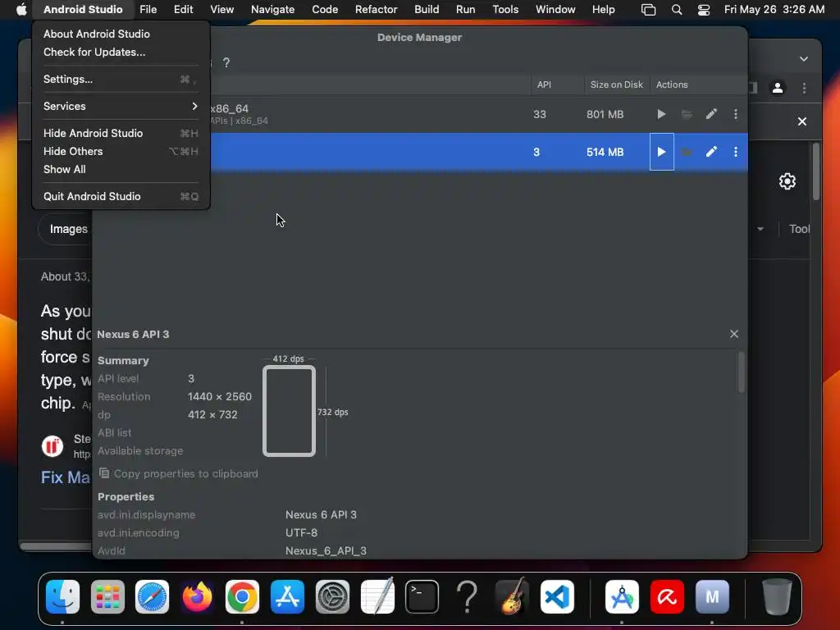Open the Google search settings gear
This screenshot has width=840, height=630.
click(787, 181)
